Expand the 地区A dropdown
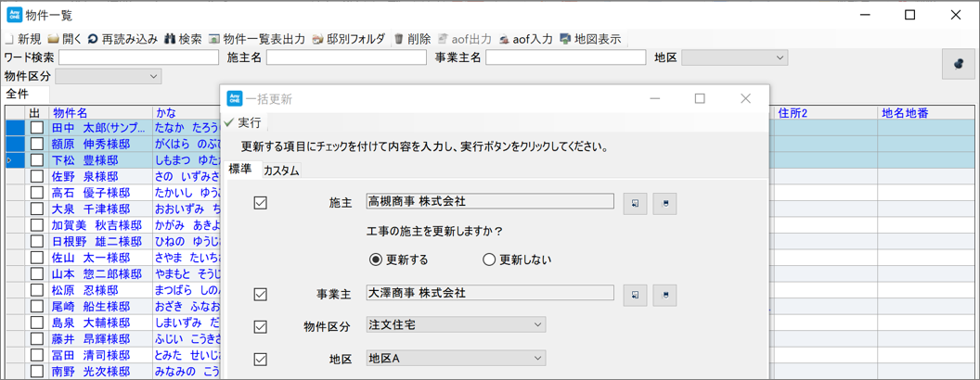 coord(456,358)
